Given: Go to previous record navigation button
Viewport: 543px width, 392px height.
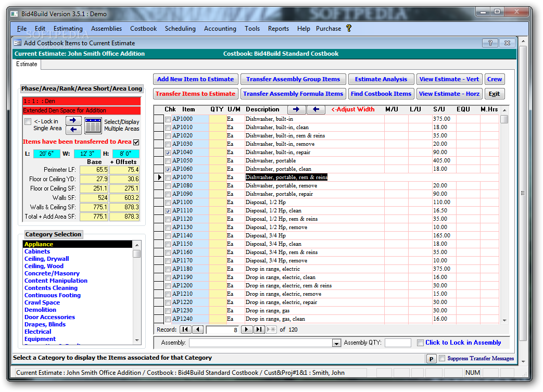Looking at the screenshot, I should click(198, 330).
